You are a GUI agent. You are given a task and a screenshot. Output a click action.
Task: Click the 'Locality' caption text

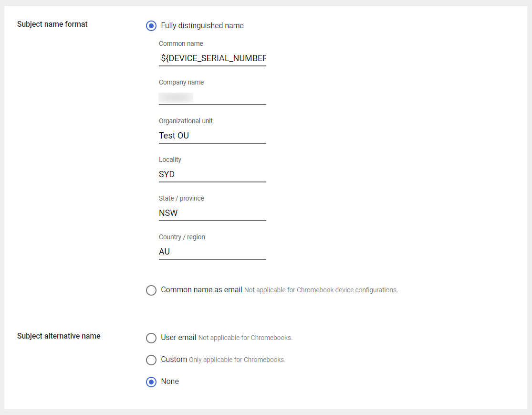170,160
